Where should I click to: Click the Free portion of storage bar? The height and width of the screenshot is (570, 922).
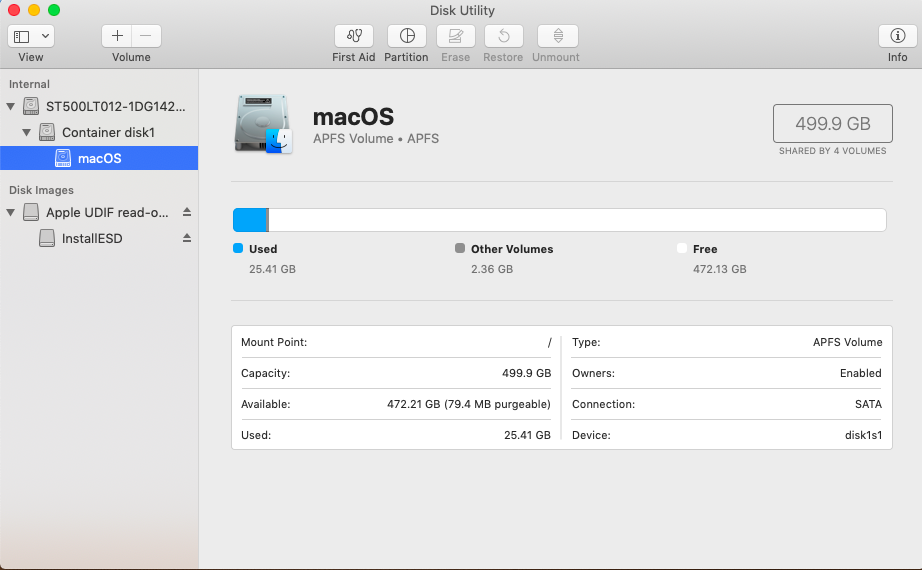577,220
